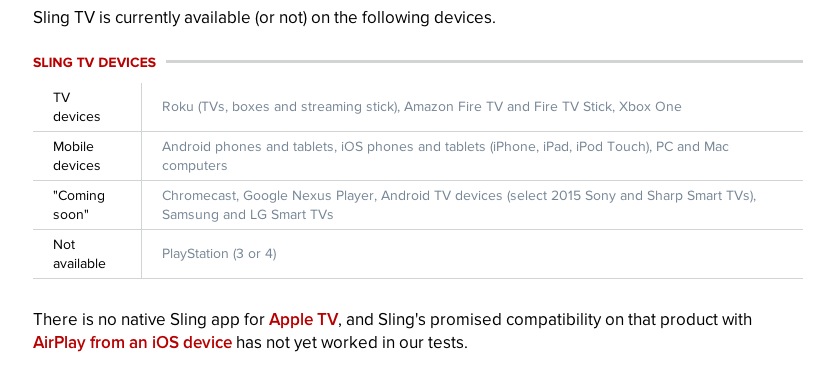Image resolution: width=834 pixels, height=371 pixels.
Task: Click "There is no native Sling app" text
Action: (149, 319)
